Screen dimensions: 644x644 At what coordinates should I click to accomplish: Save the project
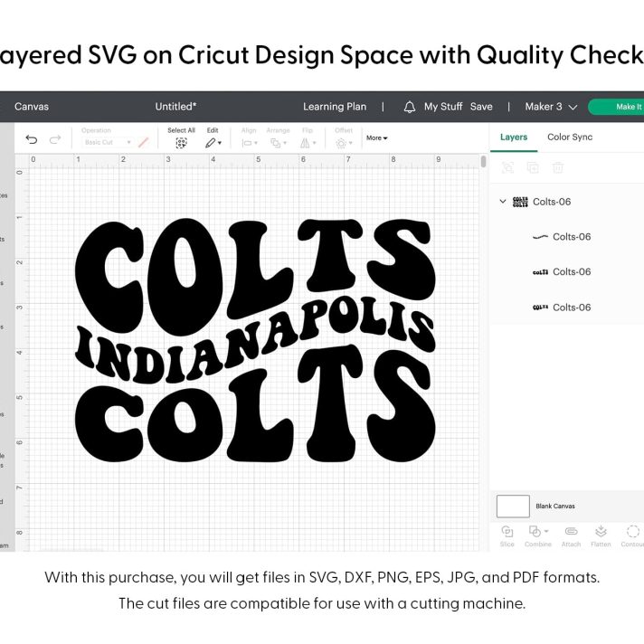click(x=481, y=107)
